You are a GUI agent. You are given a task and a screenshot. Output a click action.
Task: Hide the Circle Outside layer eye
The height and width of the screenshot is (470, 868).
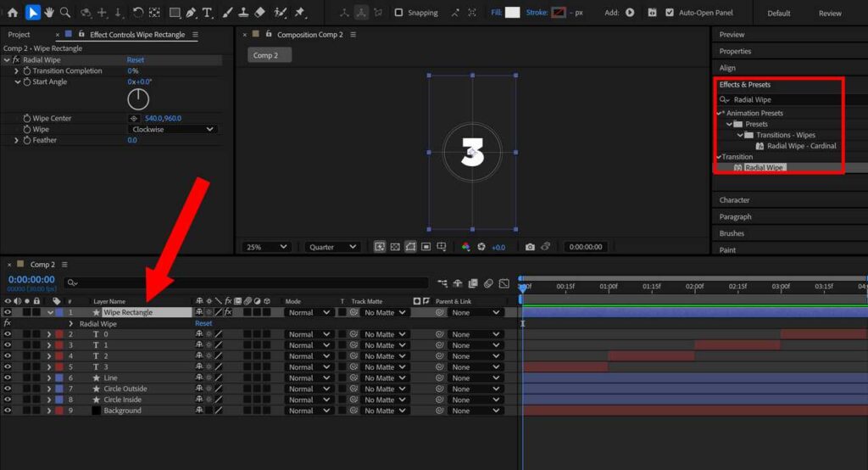7,389
